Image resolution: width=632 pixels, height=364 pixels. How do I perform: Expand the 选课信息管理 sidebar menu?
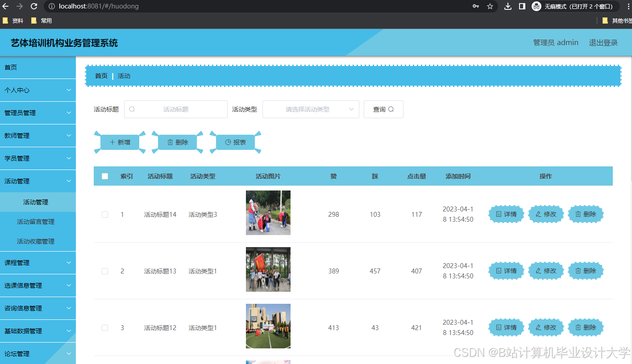tap(38, 285)
